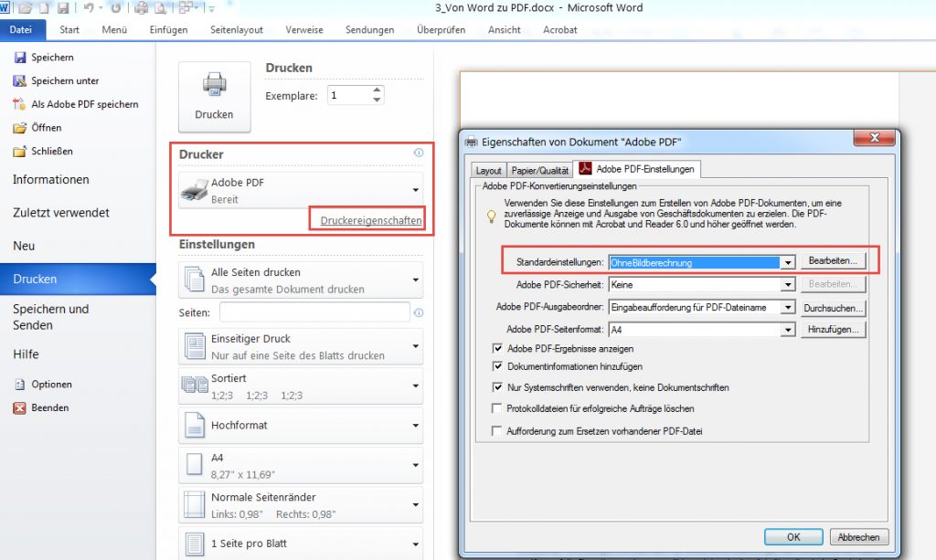Enable Protokolldateien für erfolgreiche Aufträge löschen
936x560 pixels.
(496, 408)
